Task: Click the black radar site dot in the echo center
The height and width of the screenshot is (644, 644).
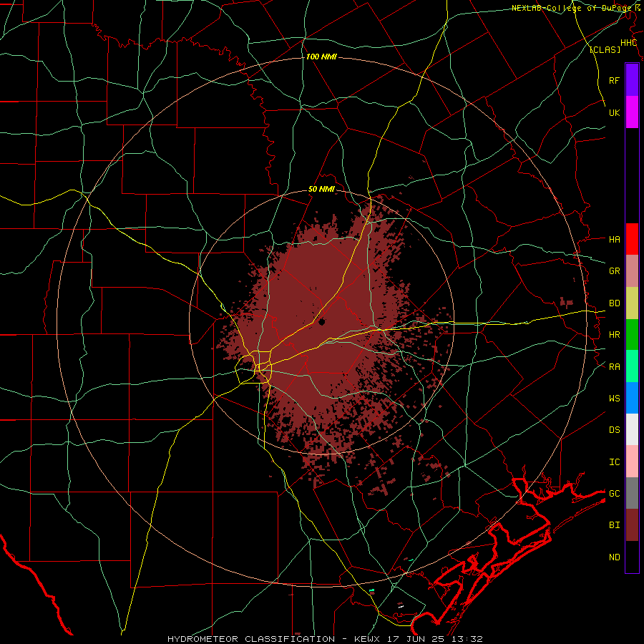Action: pos(321,322)
